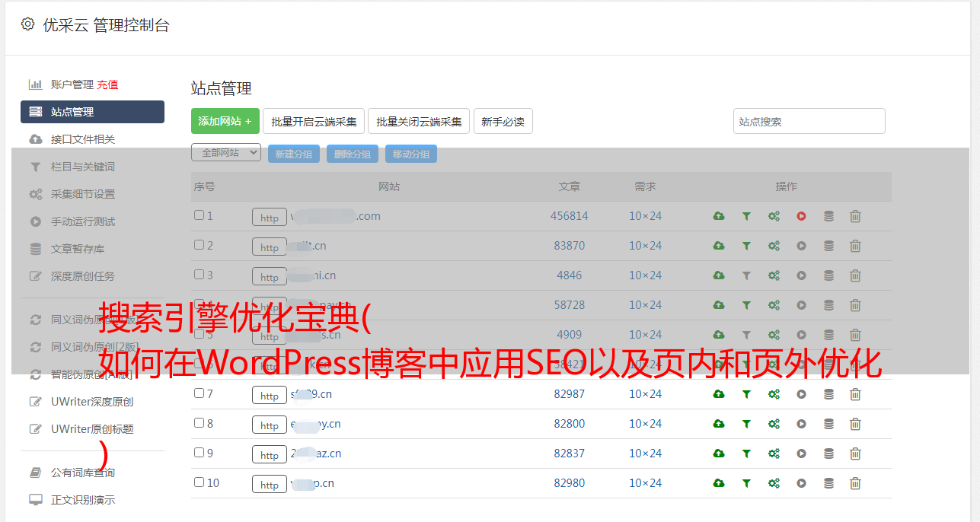Select 站点管理 in the sidebar
The width and height of the screenshot is (980, 522).
tap(92, 112)
